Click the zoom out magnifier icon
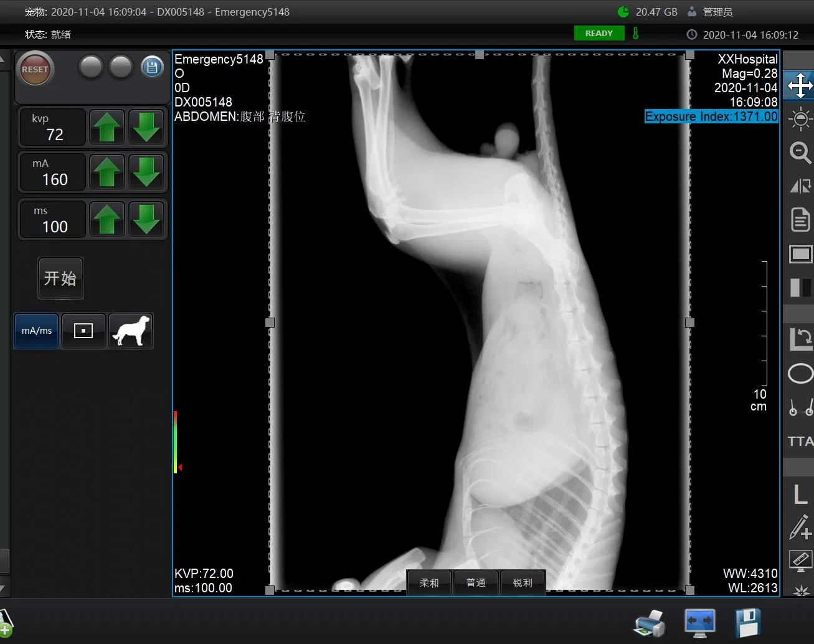 (x=800, y=152)
